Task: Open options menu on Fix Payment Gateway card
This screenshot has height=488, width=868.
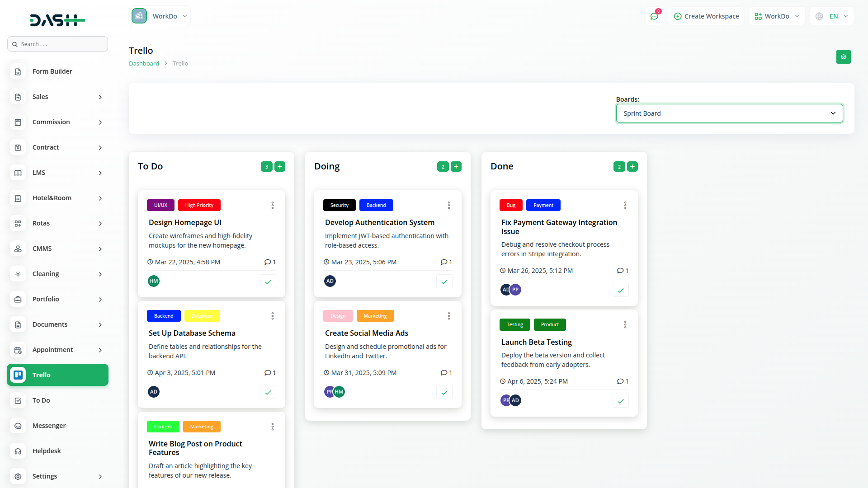Action: (625, 205)
